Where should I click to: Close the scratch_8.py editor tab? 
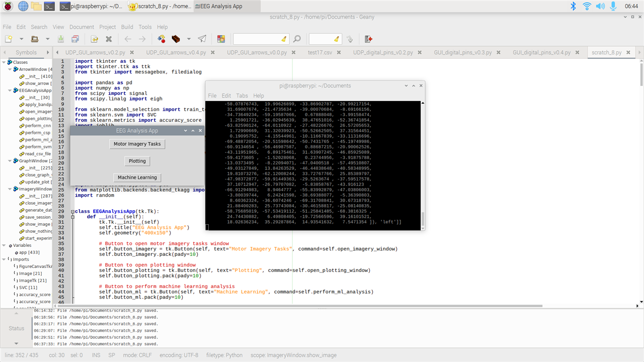627,52
